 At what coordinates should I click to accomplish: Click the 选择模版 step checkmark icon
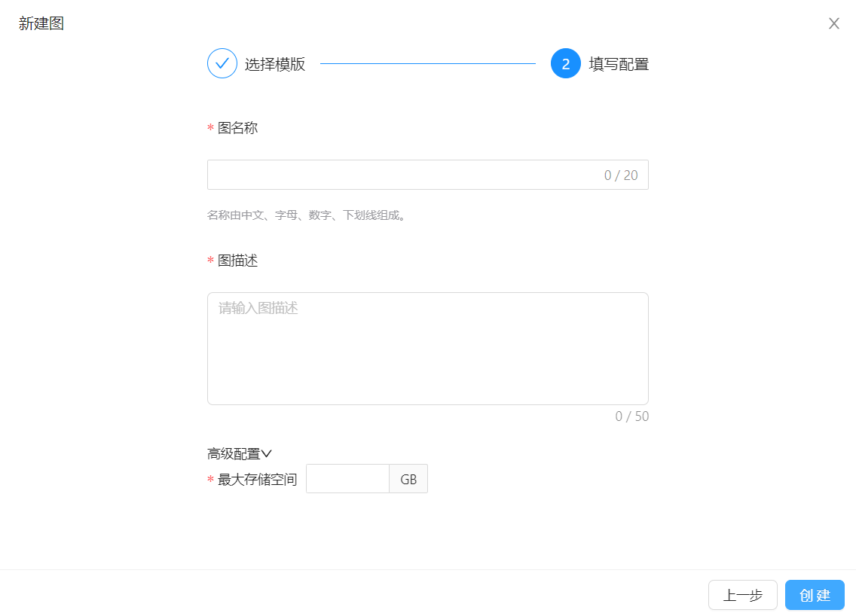coord(222,64)
